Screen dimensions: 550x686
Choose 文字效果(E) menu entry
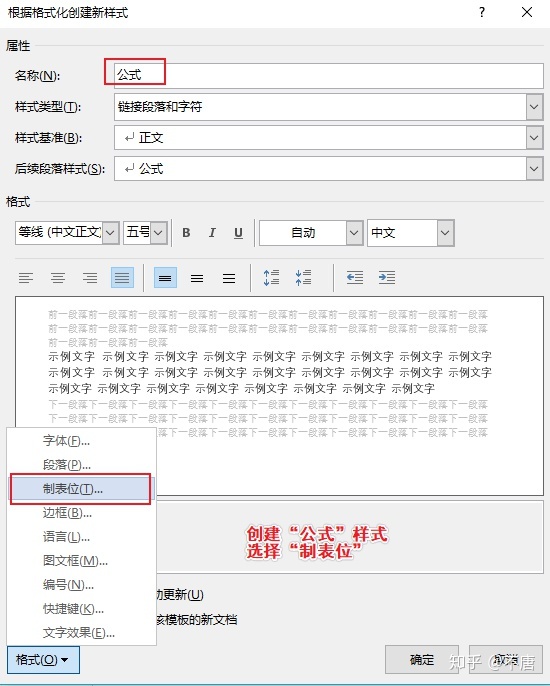click(x=81, y=633)
